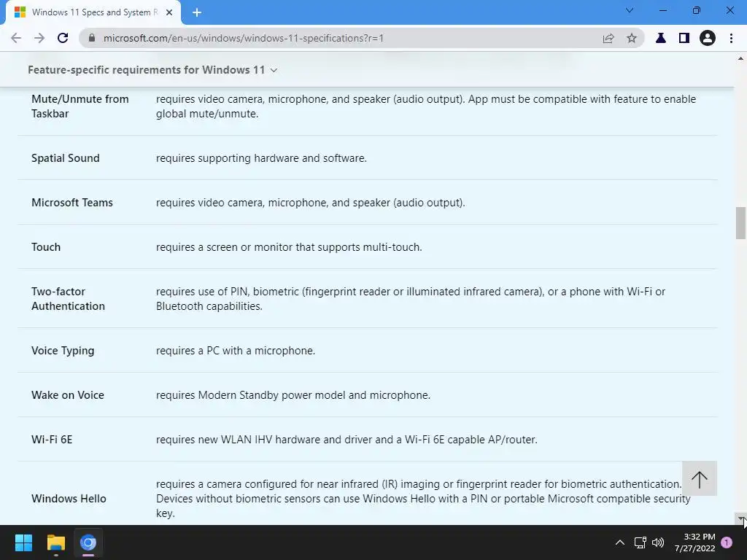Select the 'Touch' feature name
The height and width of the screenshot is (560, 747).
pos(46,247)
